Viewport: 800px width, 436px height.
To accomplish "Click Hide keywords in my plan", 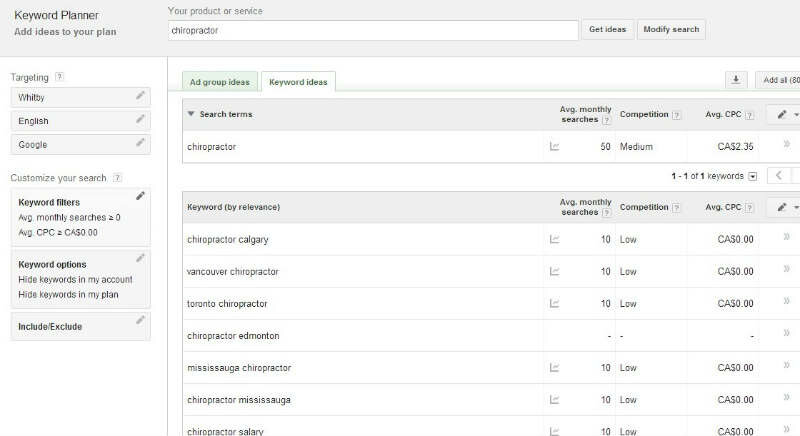I will (x=68, y=295).
